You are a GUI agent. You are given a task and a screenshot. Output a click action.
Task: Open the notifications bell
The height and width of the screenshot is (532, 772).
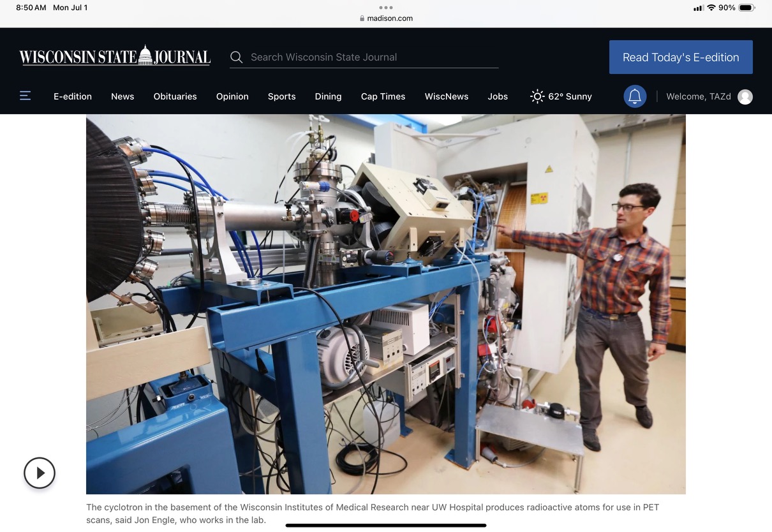pyautogui.click(x=635, y=96)
